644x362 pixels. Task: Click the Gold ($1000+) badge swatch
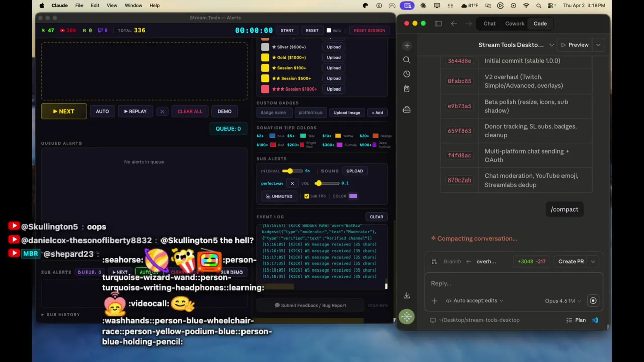265,58
